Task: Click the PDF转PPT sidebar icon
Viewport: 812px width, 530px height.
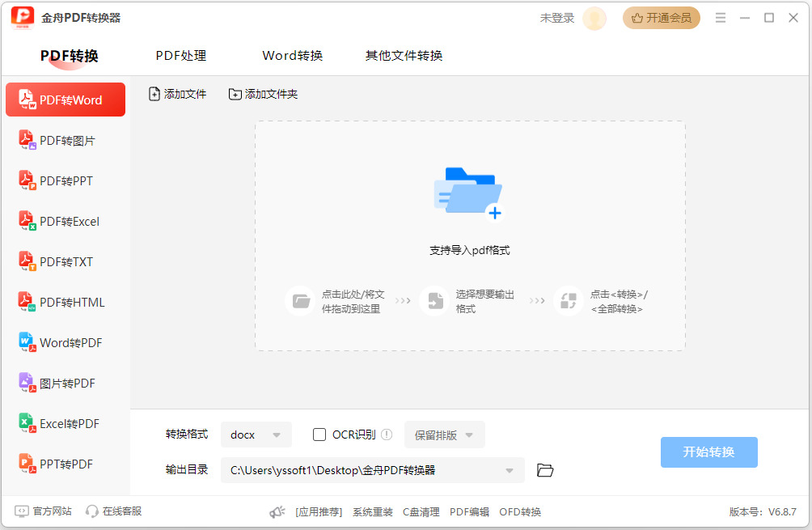Action: click(x=27, y=180)
